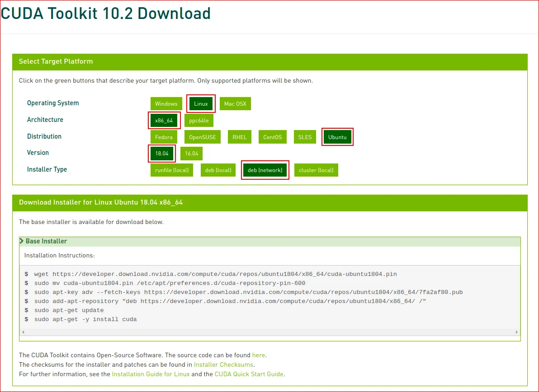Open the Installer Checksums page
Screen dimensions: 539x392
point(223,364)
